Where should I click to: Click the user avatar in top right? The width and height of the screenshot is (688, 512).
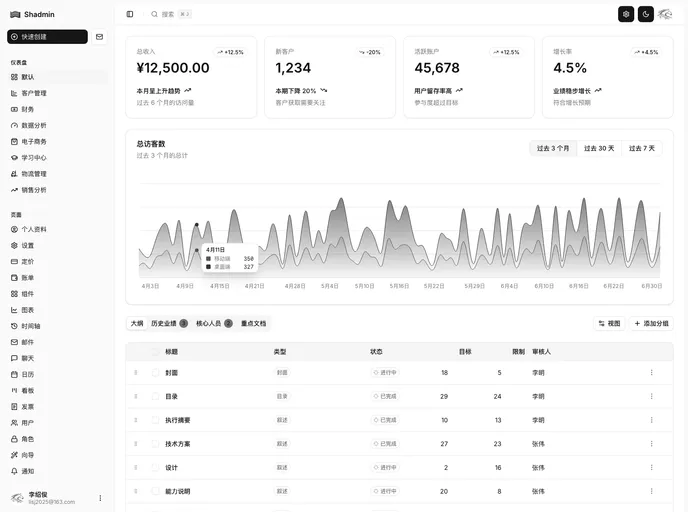coord(665,14)
